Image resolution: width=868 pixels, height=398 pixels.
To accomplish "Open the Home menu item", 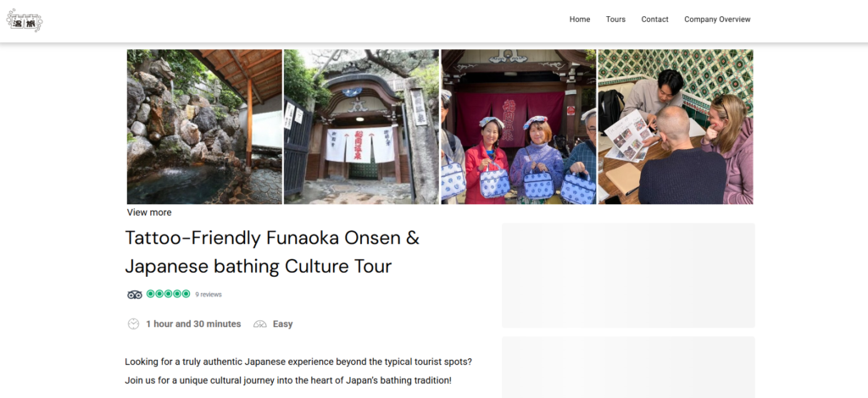I will (x=580, y=19).
